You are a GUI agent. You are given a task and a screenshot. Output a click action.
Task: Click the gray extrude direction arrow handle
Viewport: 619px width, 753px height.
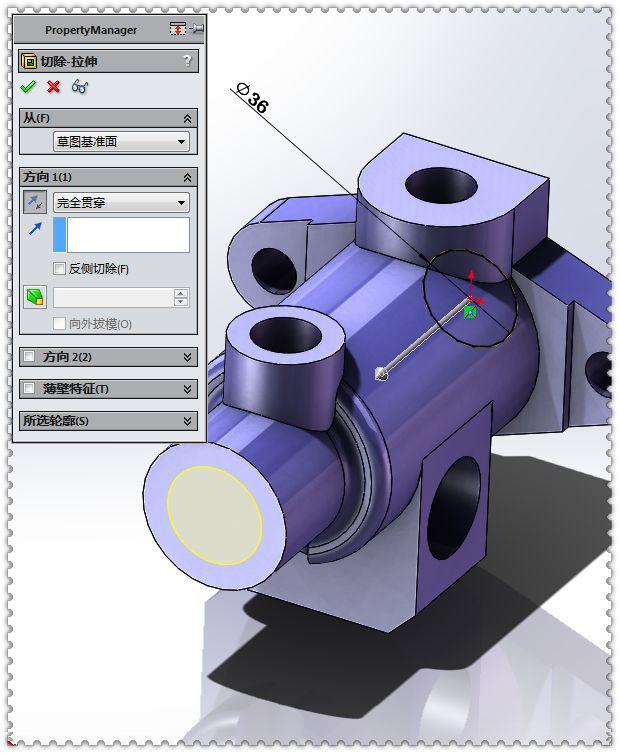coord(380,374)
